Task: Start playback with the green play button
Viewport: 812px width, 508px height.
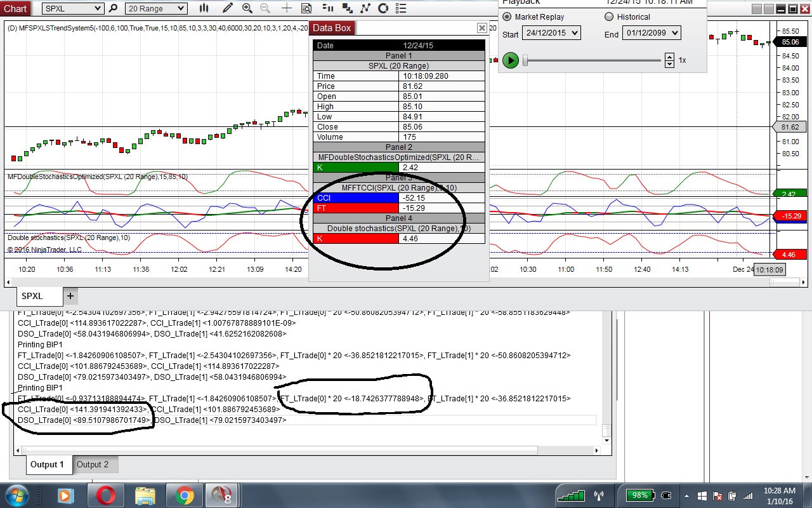Action: pyautogui.click(x=511, y=60)
